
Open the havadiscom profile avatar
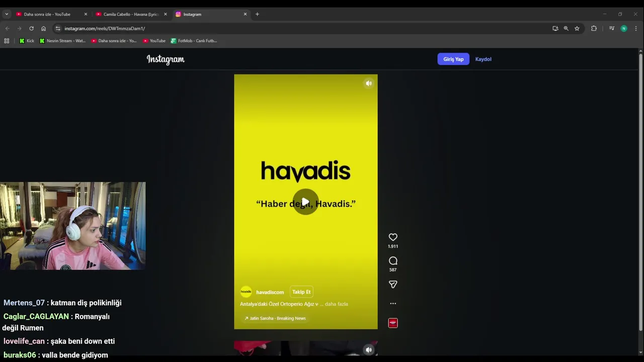(246, 292)
